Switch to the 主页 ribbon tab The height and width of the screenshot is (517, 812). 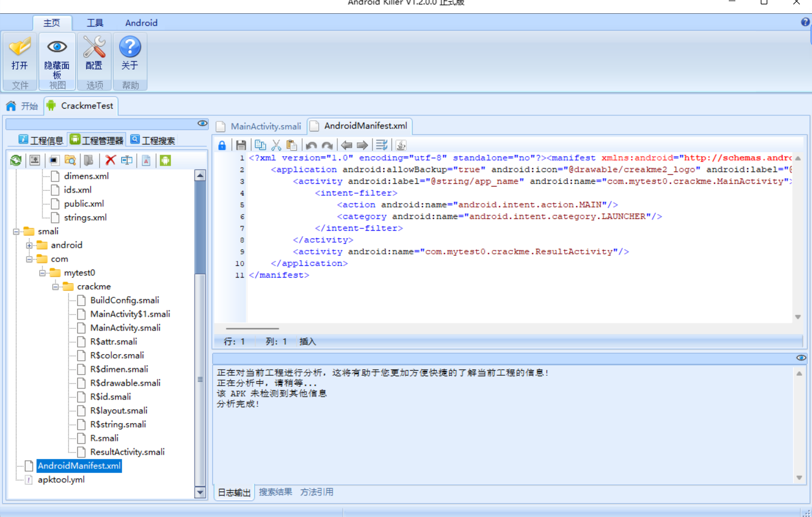(x=52, y=23)
